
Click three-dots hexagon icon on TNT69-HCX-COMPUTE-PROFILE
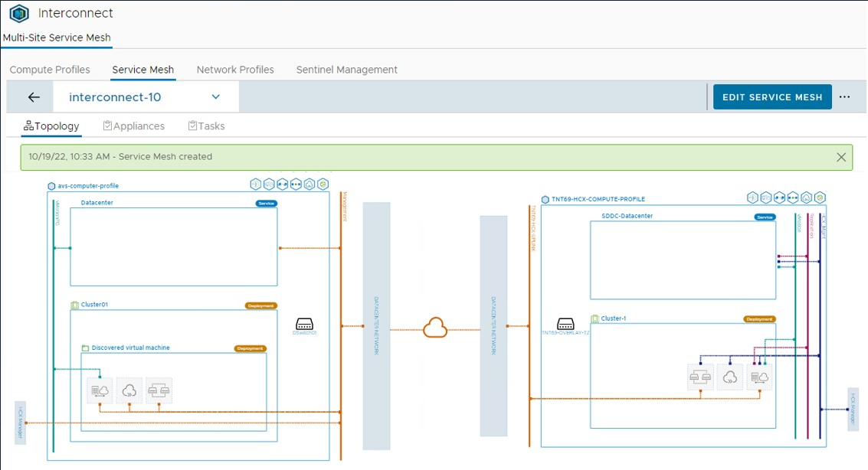click(x=793, y=197)
